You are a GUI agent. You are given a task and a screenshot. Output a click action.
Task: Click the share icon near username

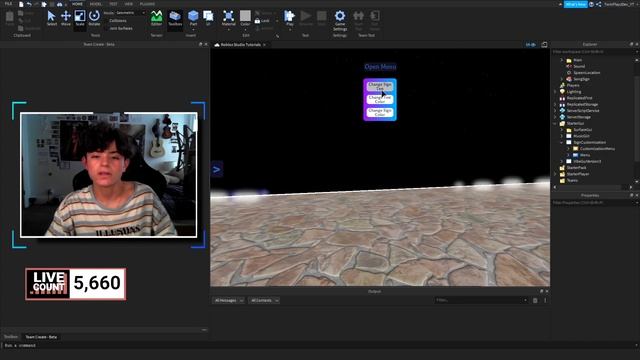pos(599,4)
